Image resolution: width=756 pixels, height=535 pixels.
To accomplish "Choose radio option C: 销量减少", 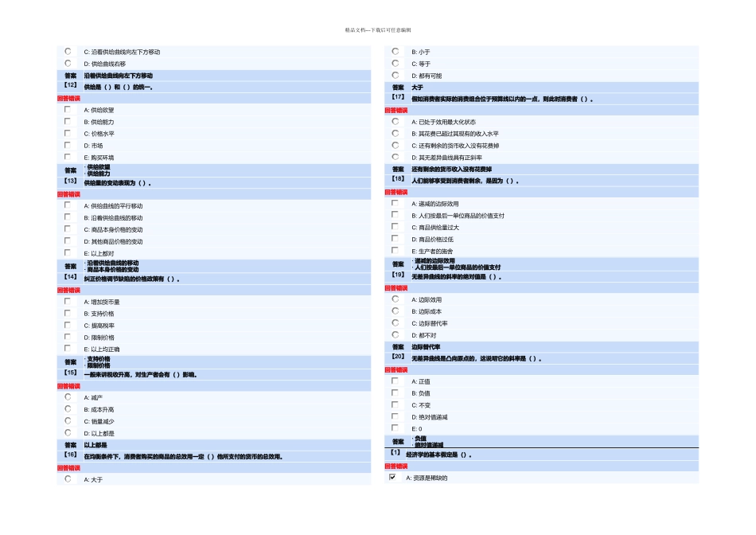I will (x=68, y=420).
